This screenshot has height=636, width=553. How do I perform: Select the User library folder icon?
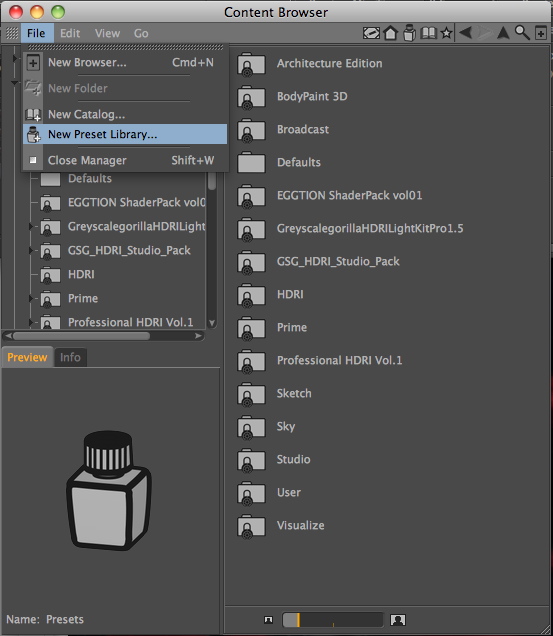pos(251,493)
